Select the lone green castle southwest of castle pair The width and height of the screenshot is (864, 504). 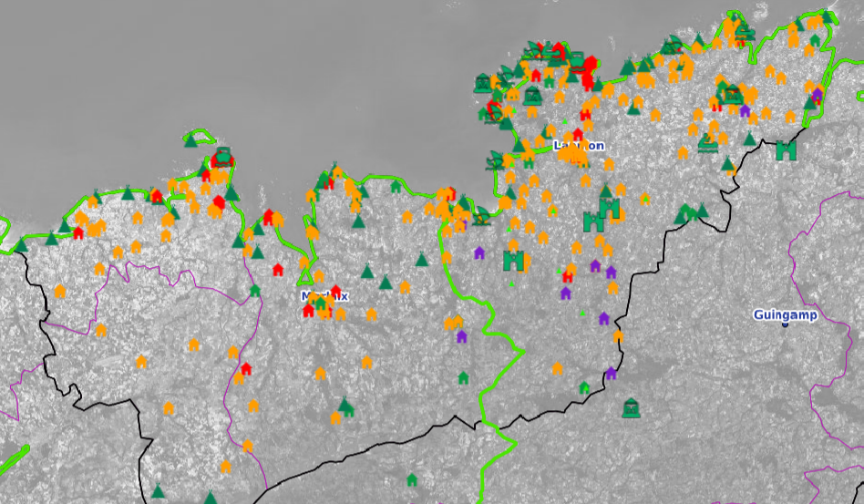tap(514, 261)
